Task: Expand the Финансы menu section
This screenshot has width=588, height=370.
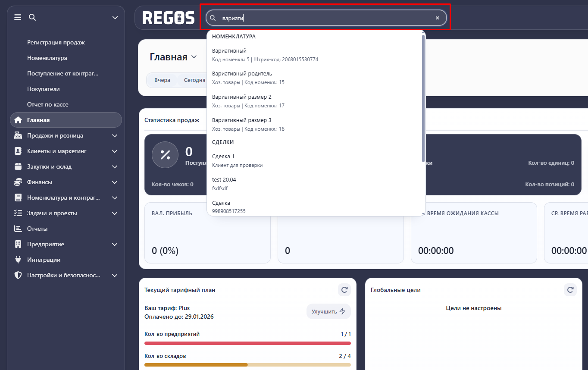Action: point(114,182)
